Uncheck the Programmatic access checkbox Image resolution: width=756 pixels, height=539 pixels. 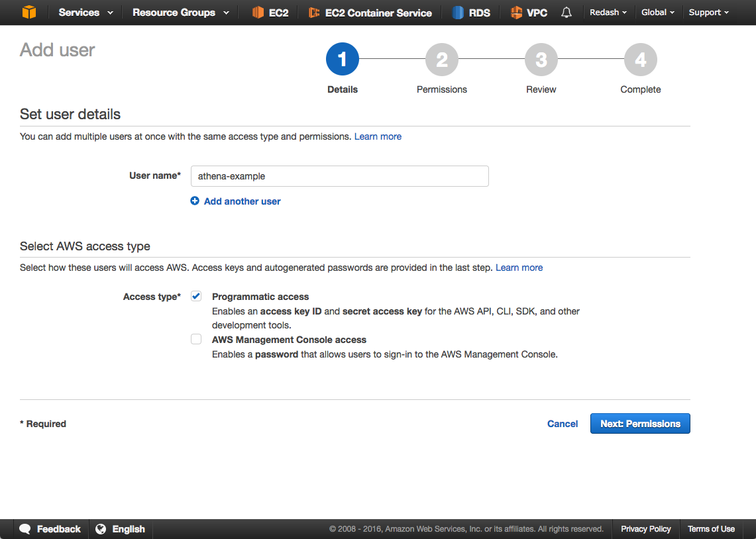point(196,297)
